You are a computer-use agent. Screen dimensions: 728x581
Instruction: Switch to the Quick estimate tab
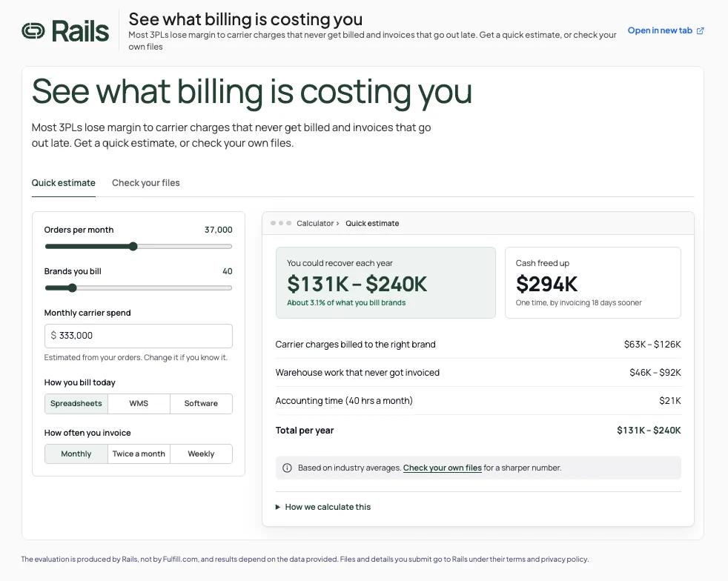tap(64, 183)
